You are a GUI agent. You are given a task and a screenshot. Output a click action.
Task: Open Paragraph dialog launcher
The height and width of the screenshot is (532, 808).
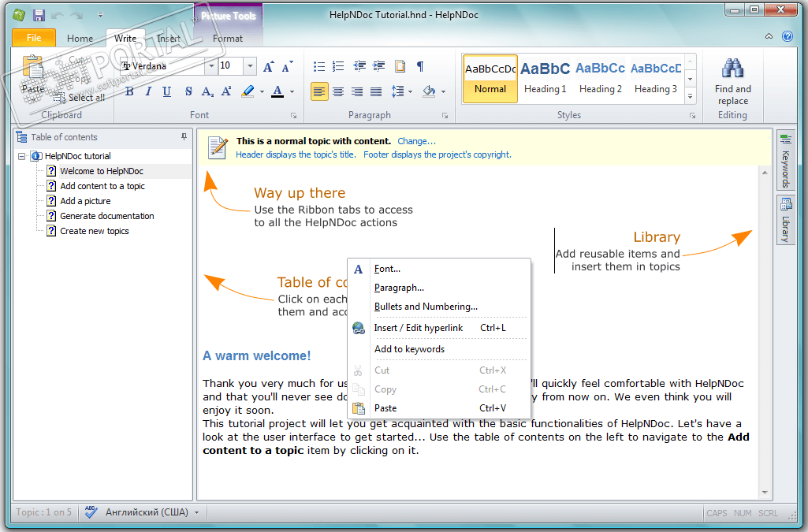[x=445, y=116]
